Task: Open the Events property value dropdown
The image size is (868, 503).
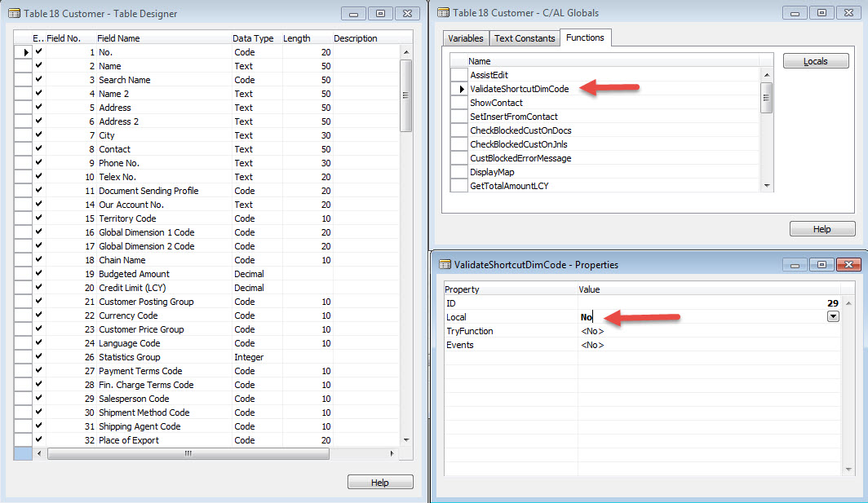Action: 833,344
